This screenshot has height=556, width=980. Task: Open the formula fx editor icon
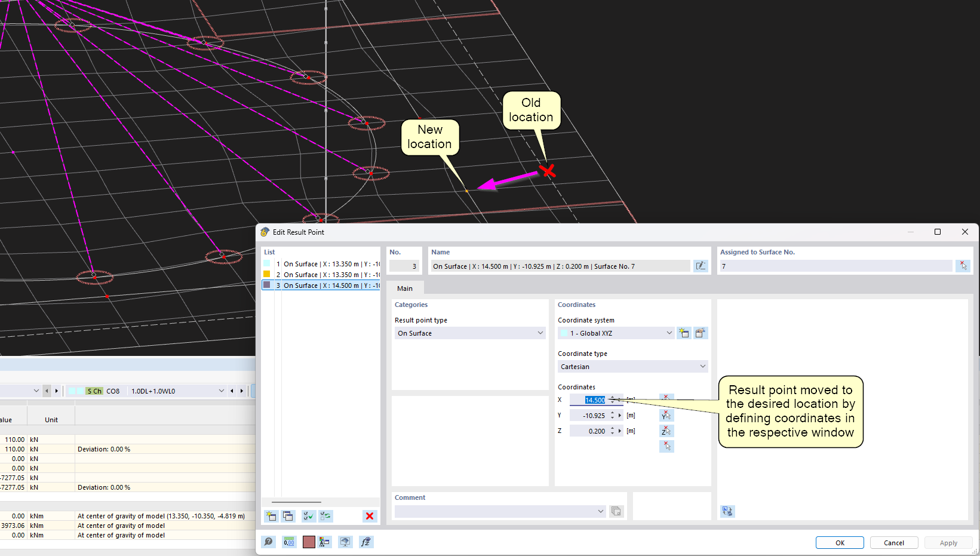click(x=365, y=542)
